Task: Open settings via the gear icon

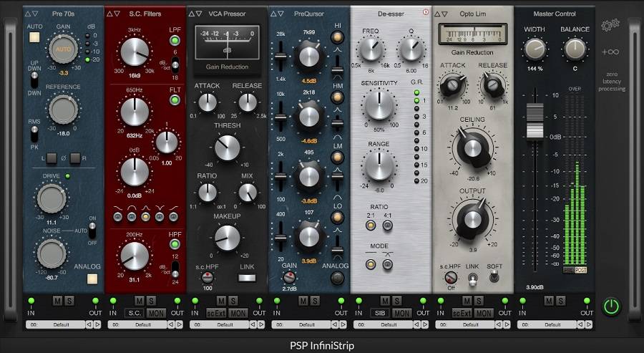Action: point(610,25)
